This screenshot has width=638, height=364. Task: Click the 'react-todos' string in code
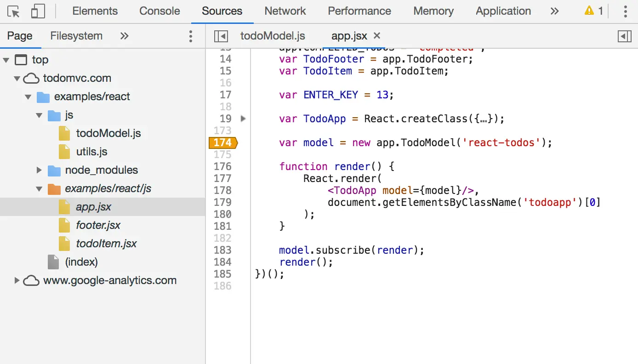501,142
